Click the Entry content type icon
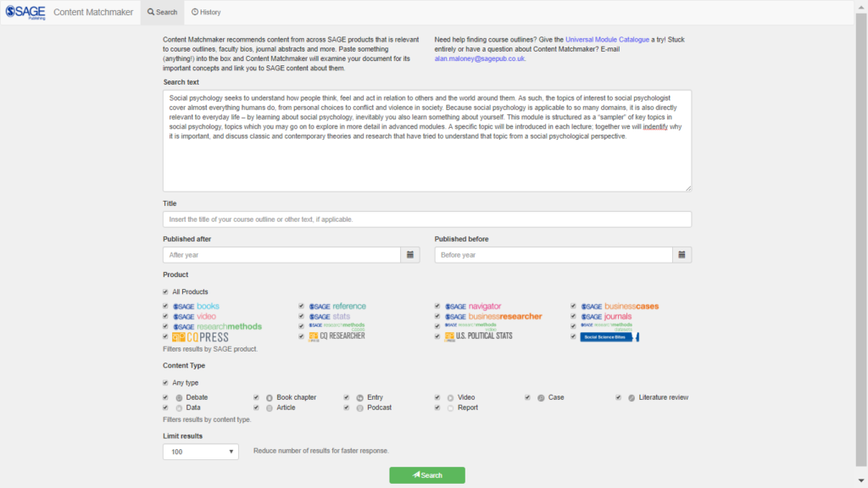Viewport: 868px width, 488px height. coord(359,398)
